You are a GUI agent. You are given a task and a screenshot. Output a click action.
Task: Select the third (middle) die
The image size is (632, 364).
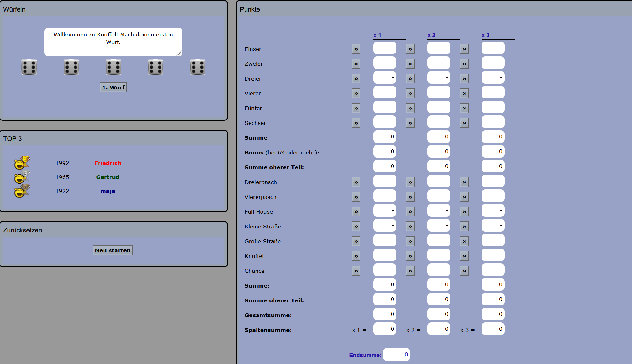pyautogui.click(x=113, y=67)
